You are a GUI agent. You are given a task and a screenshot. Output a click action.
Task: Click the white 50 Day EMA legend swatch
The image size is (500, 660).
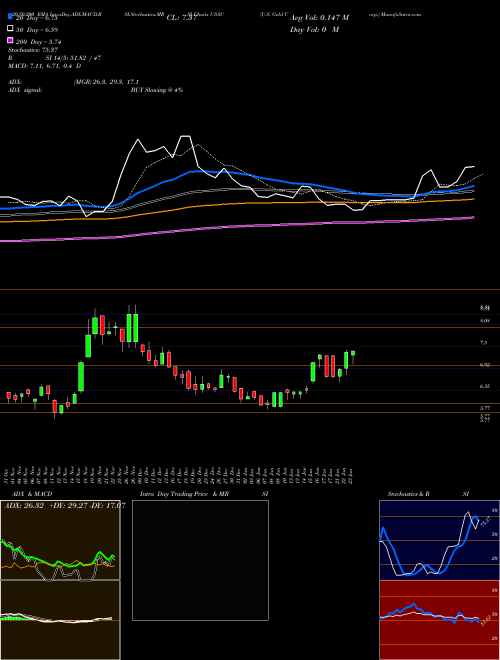click(x=10, y=29)
